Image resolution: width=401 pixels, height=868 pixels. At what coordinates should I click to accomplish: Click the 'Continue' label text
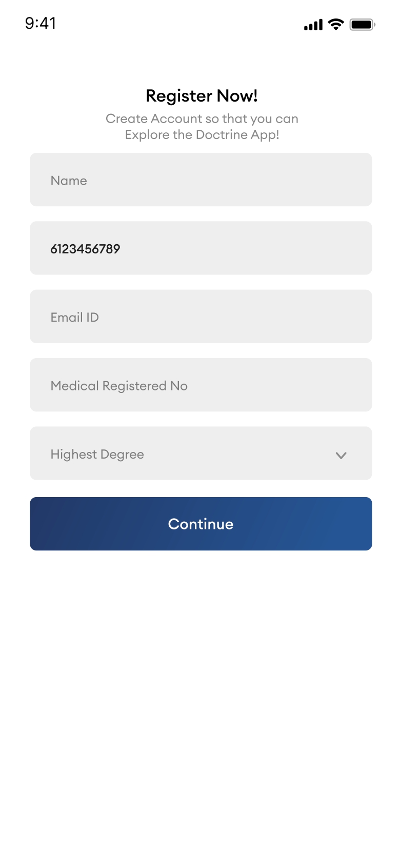click(200, 524)
